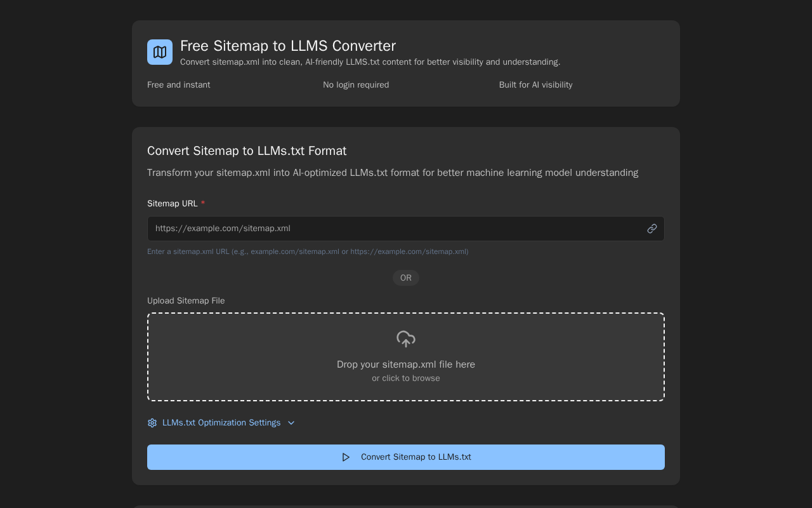Click 'or click to browse' text
Image resolution: width=812 pixels, height=508 pixels.
click(406, 378)
